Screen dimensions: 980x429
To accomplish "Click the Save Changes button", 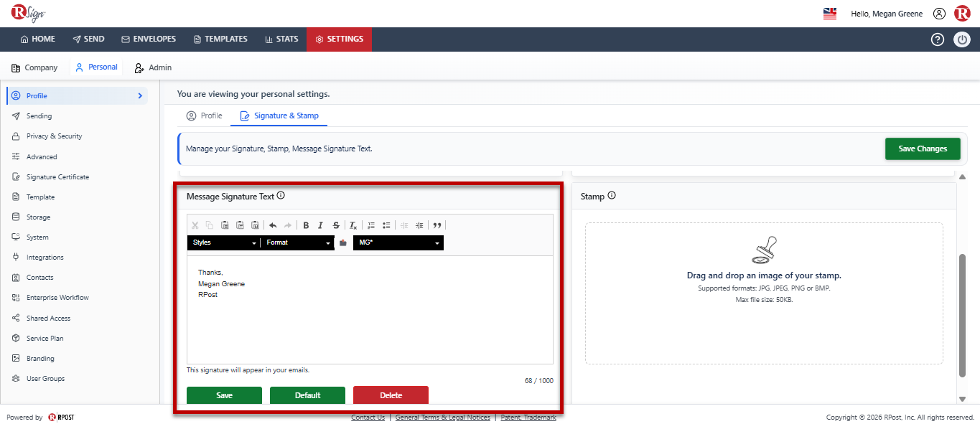I will pyautogui.click(x=923, y=148).
